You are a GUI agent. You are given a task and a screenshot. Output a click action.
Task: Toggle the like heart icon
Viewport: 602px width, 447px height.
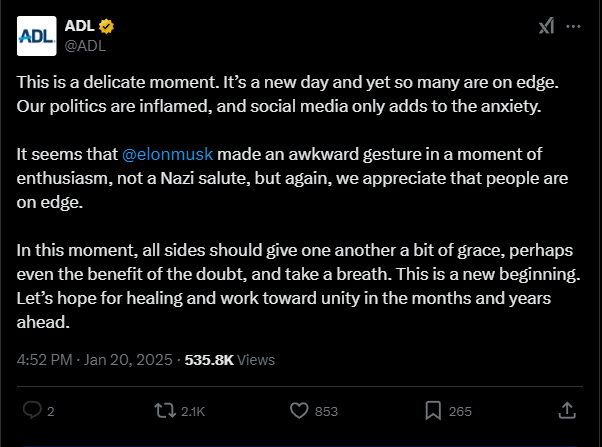click(298, 410)
